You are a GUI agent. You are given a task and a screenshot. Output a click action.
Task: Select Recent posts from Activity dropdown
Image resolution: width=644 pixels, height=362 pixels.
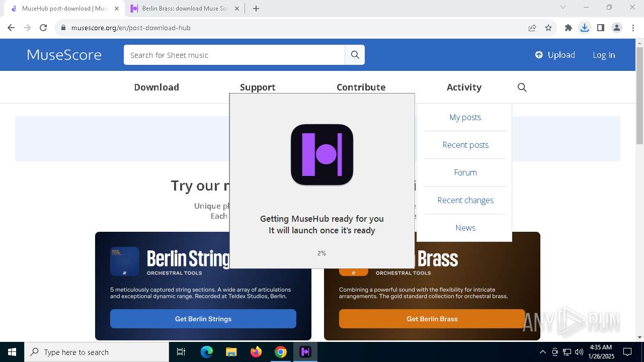(465, 145)
